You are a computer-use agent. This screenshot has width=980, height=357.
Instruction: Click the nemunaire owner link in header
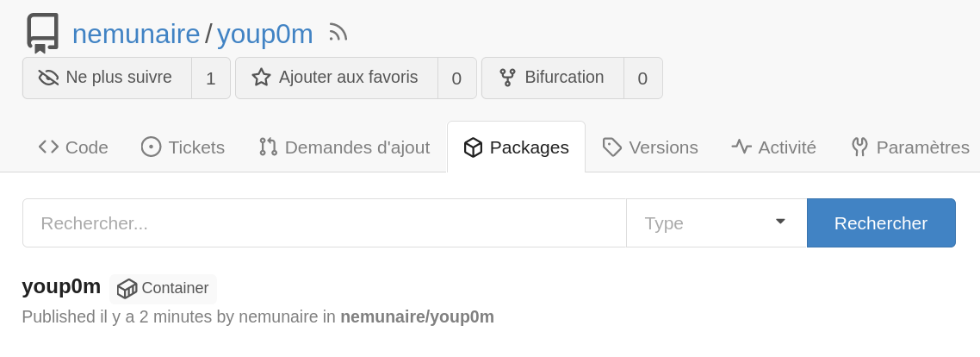[x=136, y=34]
